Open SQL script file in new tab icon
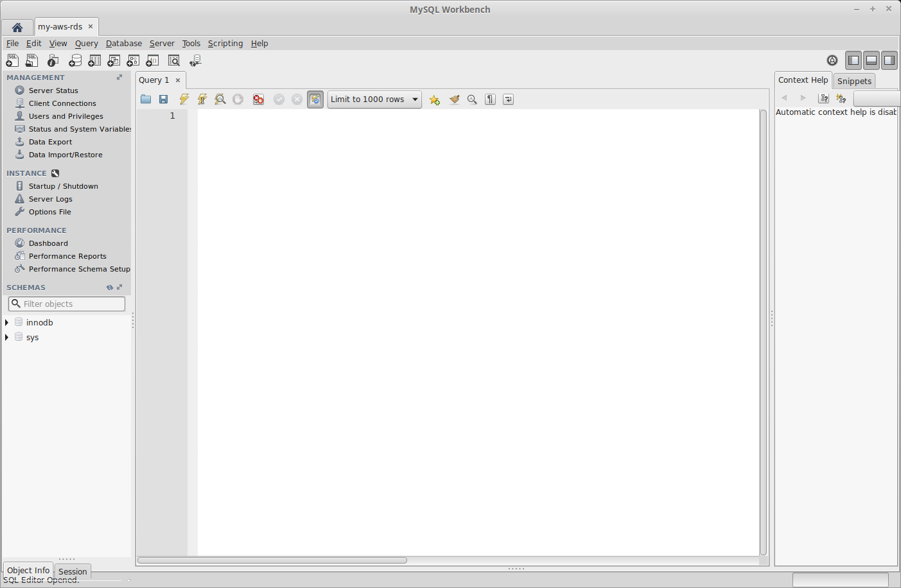Viewport: 901px width, 588px height. point(31,60)
